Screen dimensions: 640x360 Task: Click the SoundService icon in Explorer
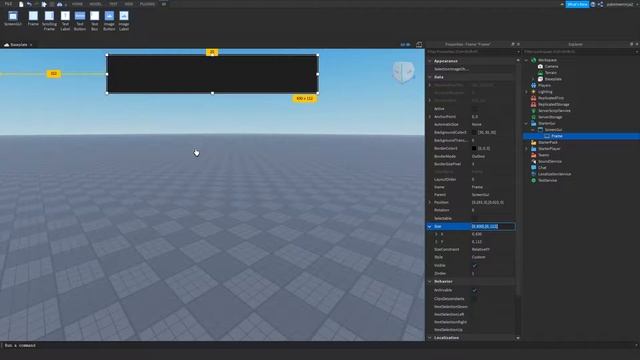[533, 161]
